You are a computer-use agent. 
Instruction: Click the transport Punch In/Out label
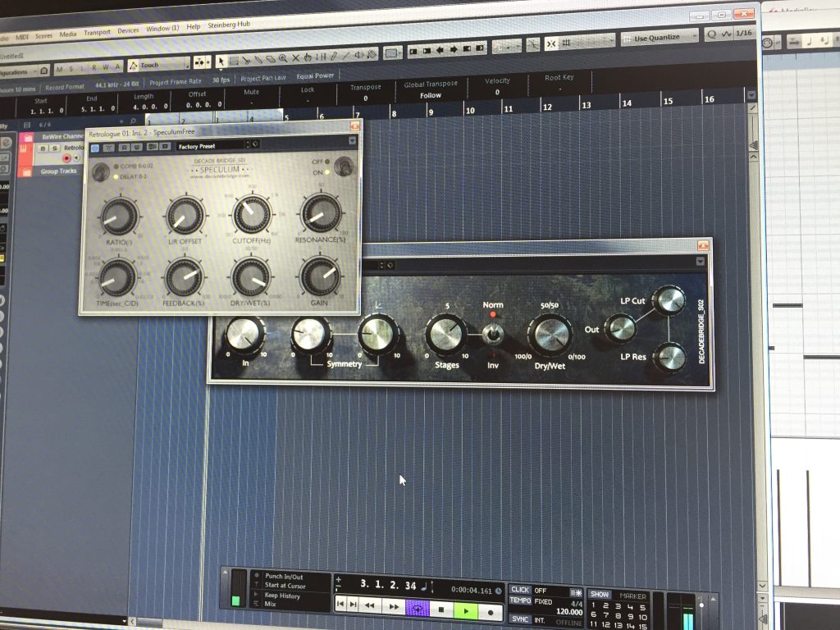(x=284, y=577)
